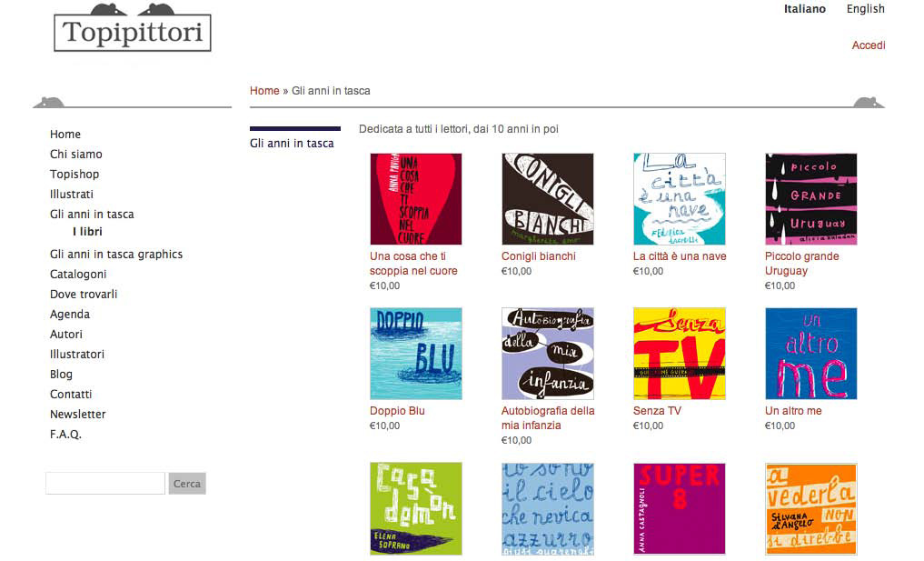The width and height of the screenshot is (924, 561).
Task: Open the Newsletter page in the sidebar
Action: [78, 414]
